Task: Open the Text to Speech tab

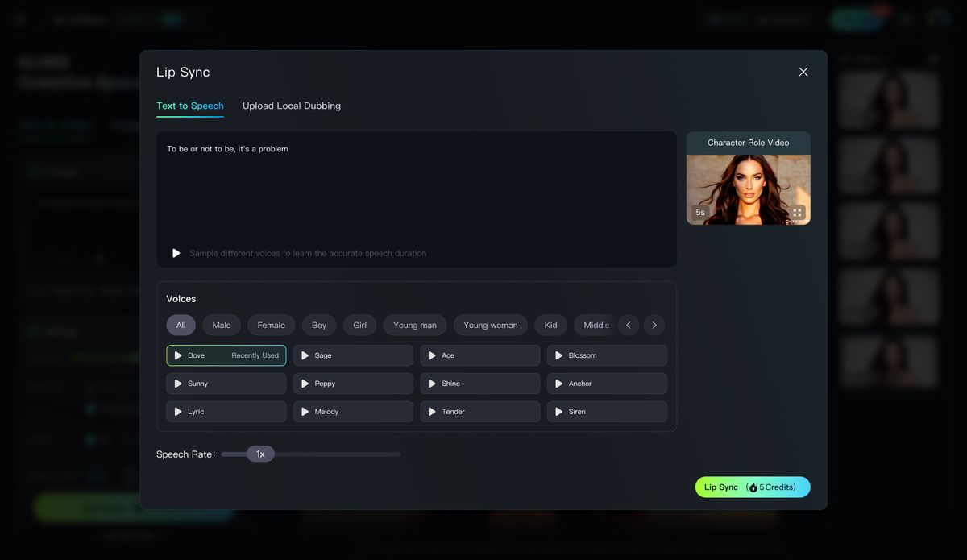Action: [x=190, y=106]
